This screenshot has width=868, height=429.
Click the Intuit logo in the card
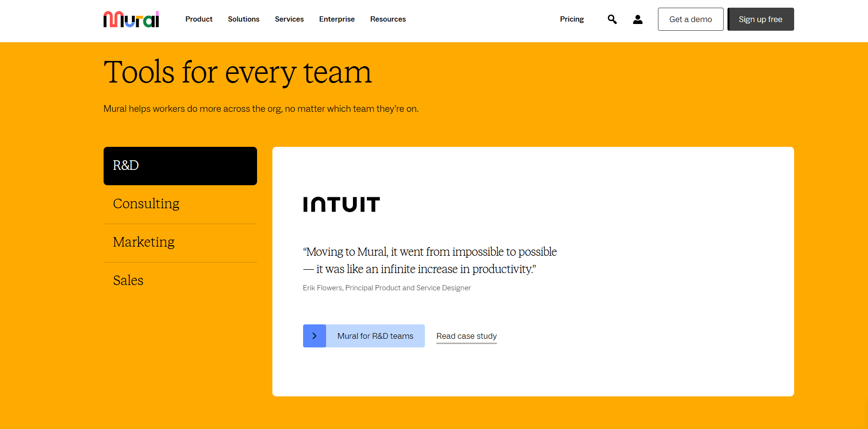coord(341,204)
